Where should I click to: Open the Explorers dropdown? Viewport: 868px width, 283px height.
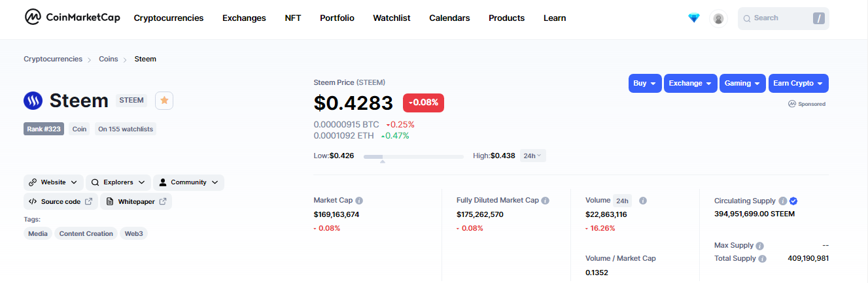[x=118, y=182]
